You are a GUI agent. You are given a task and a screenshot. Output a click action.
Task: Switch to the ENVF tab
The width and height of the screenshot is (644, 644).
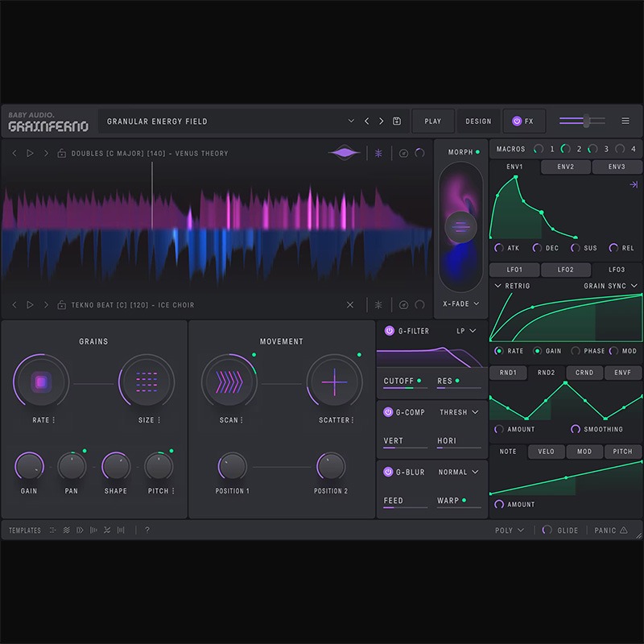pos(622,373)
